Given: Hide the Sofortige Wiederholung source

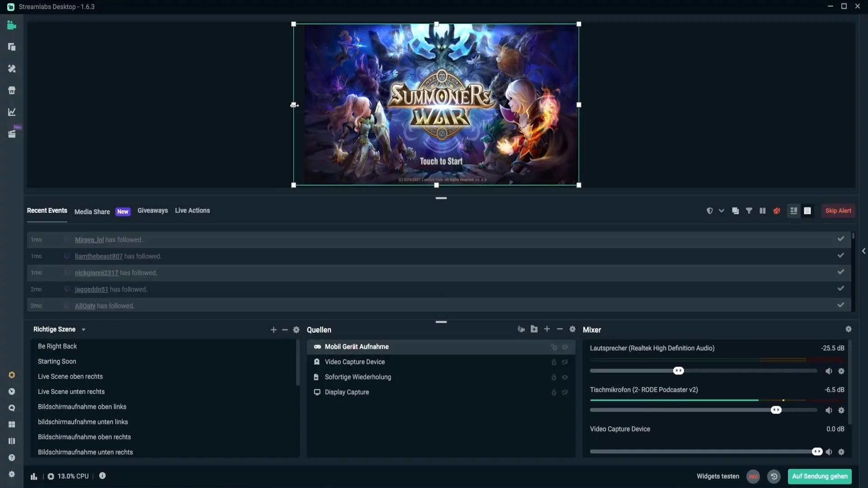Looking at the screenshot, I should click(565, 377).
